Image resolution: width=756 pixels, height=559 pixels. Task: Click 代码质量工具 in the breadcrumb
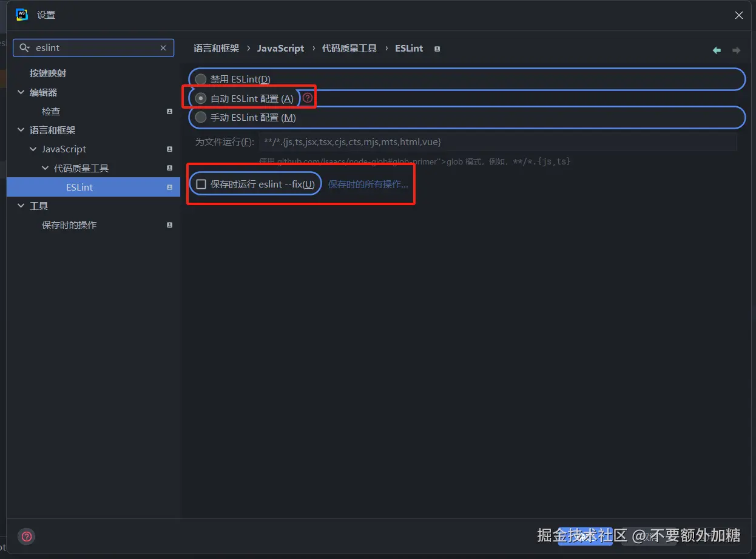[349, 49]
